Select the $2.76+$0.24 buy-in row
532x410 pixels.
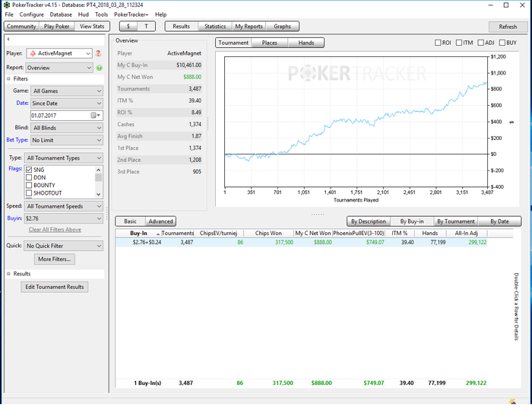pos(301,242)
